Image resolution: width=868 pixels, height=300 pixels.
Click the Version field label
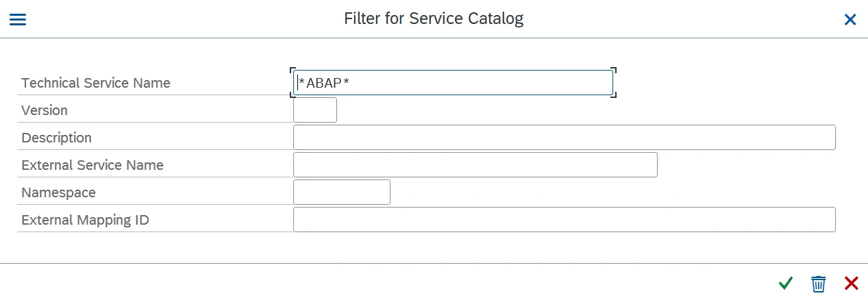45,110
